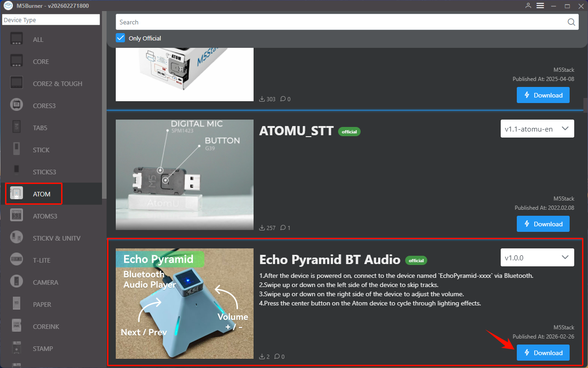Click the firmware list vertical scrollbar
The width and height of the screenshot is (588, 368).
click(585, 105)
